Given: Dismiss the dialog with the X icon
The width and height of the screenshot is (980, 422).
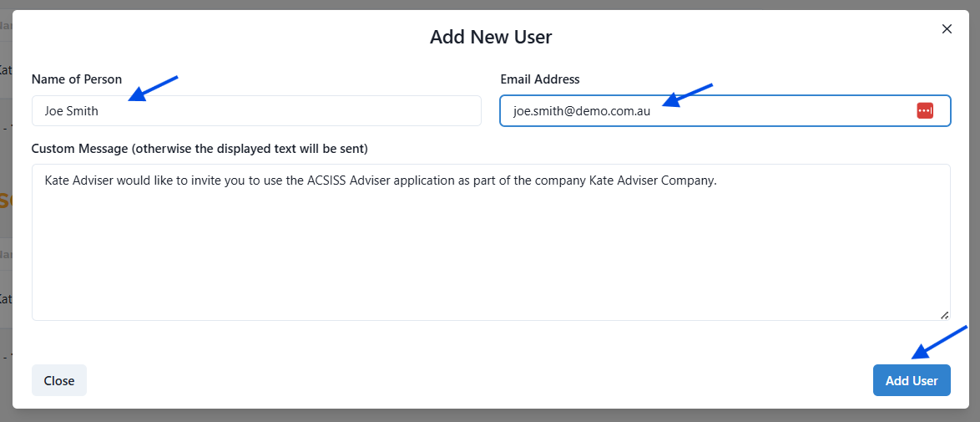Looking at the screenshot, I should coord(947,29).
